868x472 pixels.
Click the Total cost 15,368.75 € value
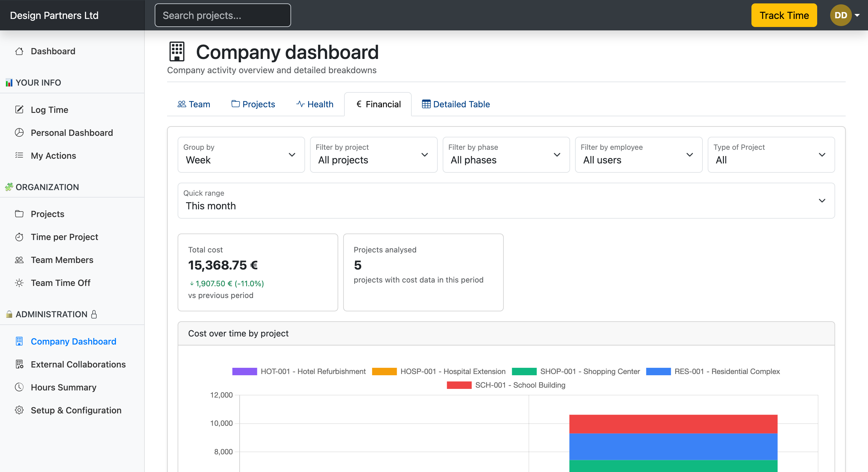(x=223, y=265)
